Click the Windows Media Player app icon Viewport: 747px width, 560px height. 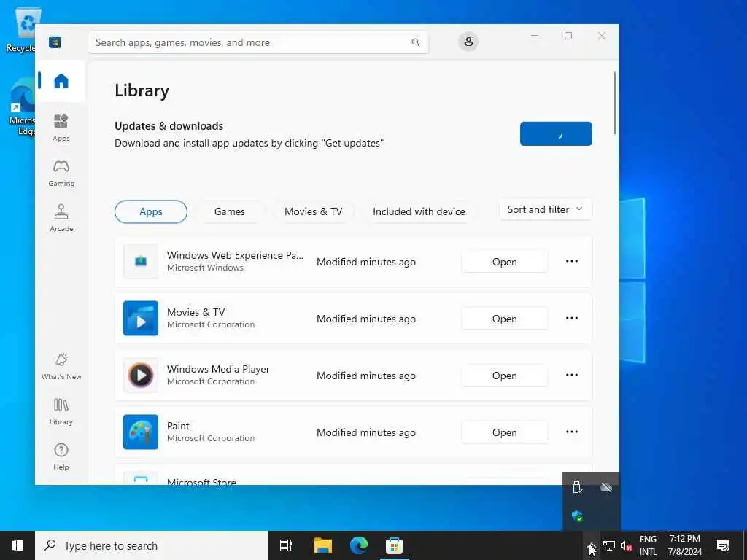pos(141,376)
